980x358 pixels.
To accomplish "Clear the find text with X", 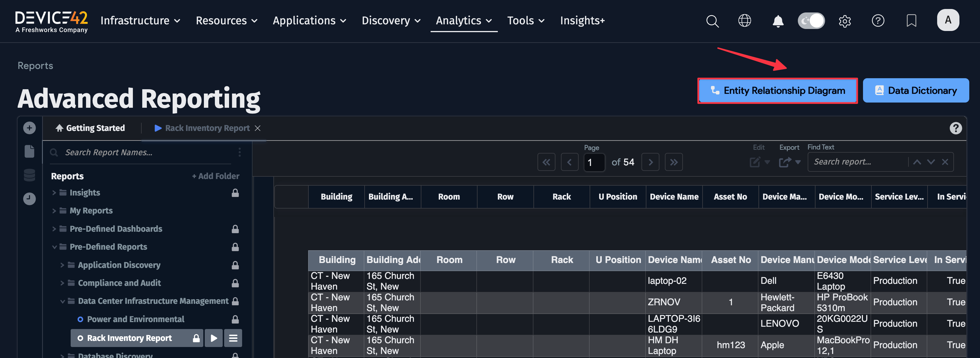I will pos(945,162).
